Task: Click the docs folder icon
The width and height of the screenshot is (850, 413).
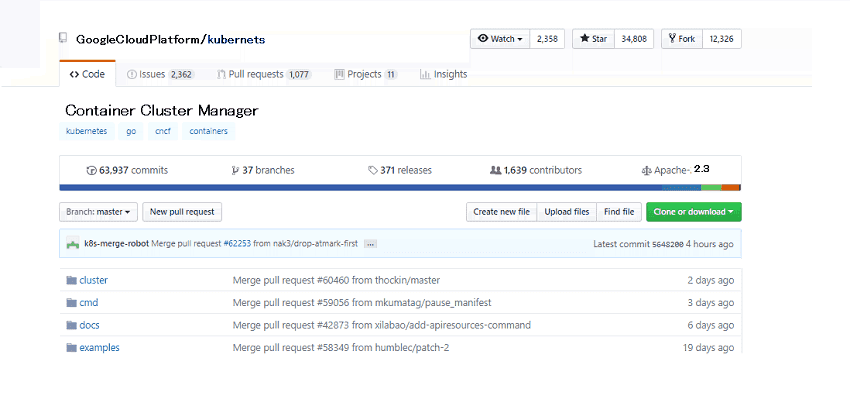Action: (72, 325)
